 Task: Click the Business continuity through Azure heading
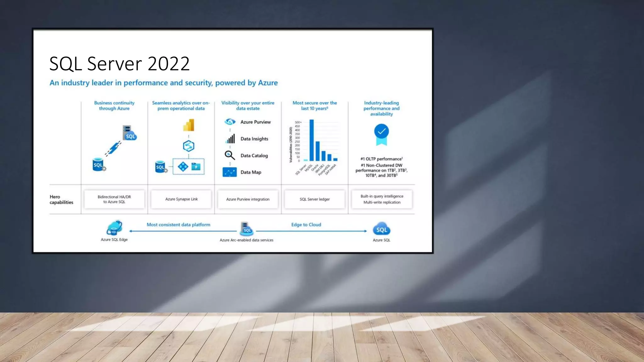114,106
